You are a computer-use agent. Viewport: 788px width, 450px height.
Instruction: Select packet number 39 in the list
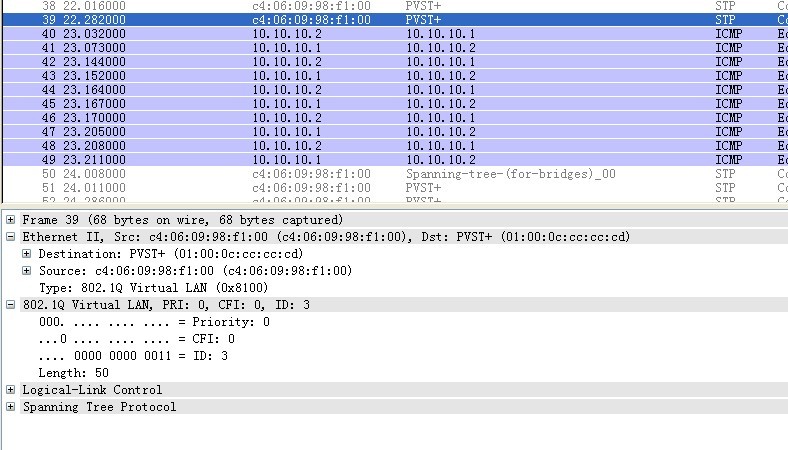(300, 19)
